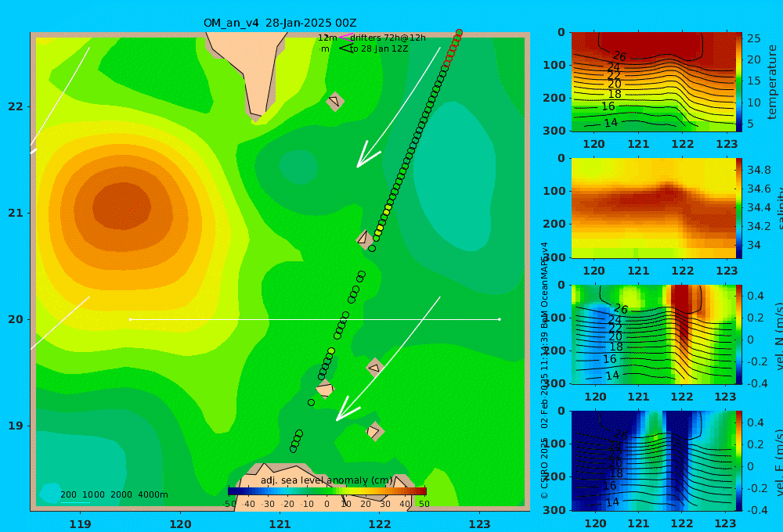Click longitude label 123 on main map
This screenshot has width=783, height=532.
(480, 524)
